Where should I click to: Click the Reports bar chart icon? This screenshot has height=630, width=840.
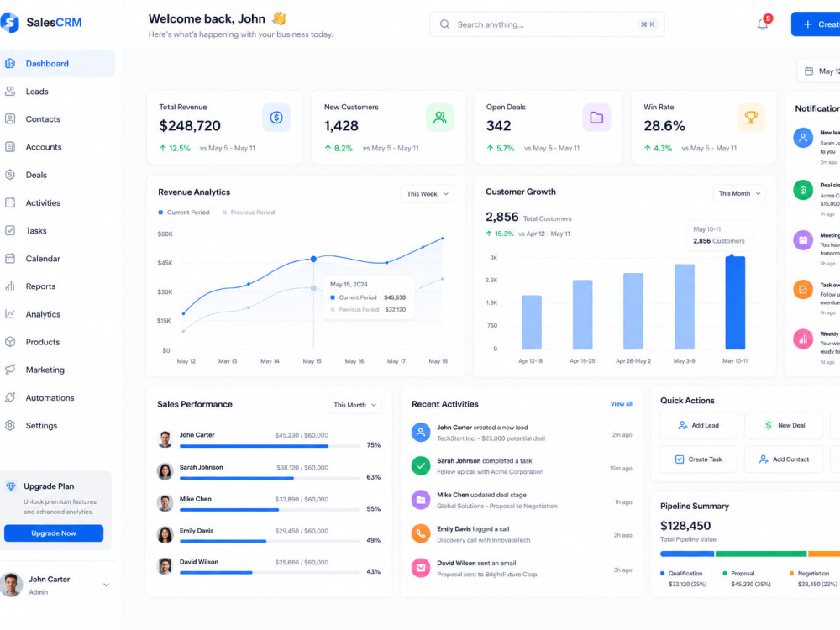[10, 286]
